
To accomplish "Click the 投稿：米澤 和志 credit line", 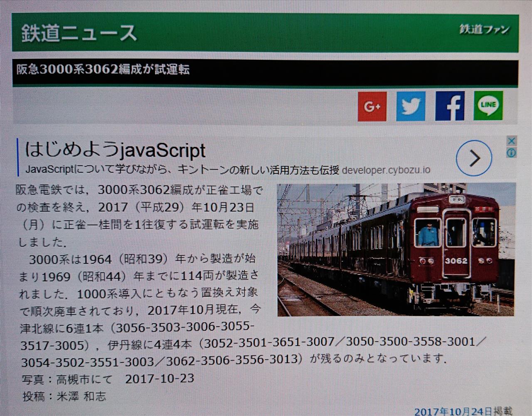I will pyautogui.click(x=64, y=396).
